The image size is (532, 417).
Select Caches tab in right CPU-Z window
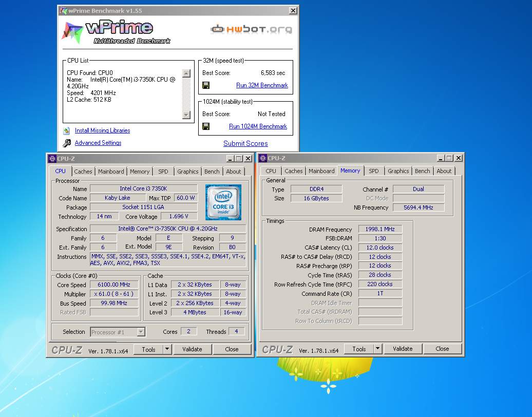click(x=294, y=171)
